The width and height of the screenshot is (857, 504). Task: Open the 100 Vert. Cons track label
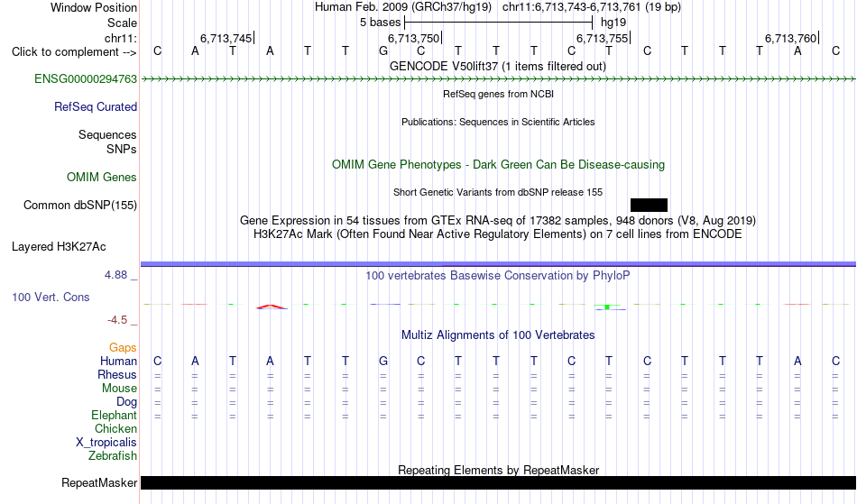tap(51, 297)
